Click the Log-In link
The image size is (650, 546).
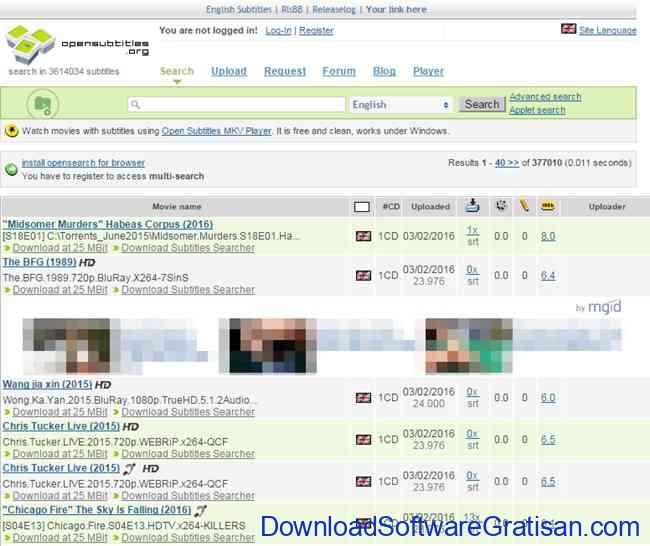(279, 31)
